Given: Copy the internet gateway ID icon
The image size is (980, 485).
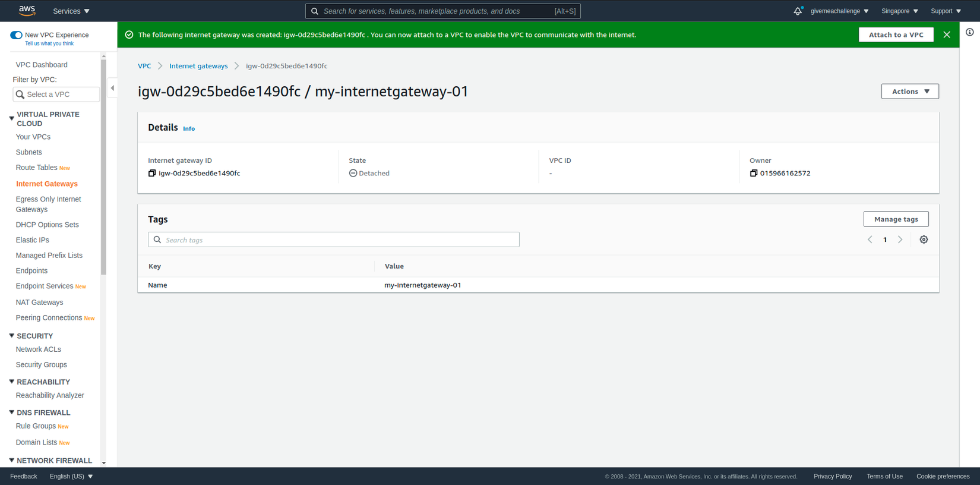Looking at the screenshot, I should point(152,173).
